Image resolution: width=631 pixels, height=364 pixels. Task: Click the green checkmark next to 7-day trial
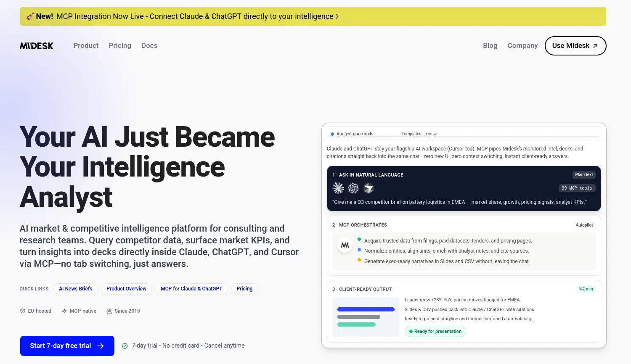125,346
